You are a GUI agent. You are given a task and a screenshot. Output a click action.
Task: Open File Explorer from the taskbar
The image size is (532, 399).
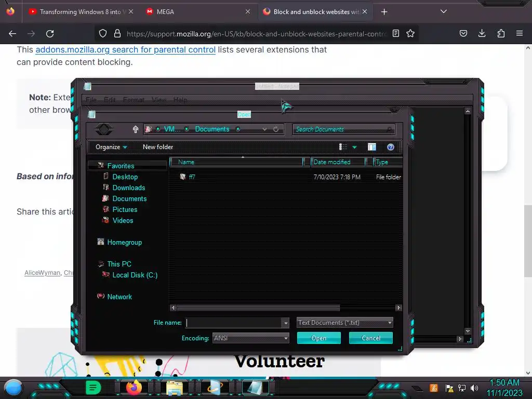pos(175,388)
